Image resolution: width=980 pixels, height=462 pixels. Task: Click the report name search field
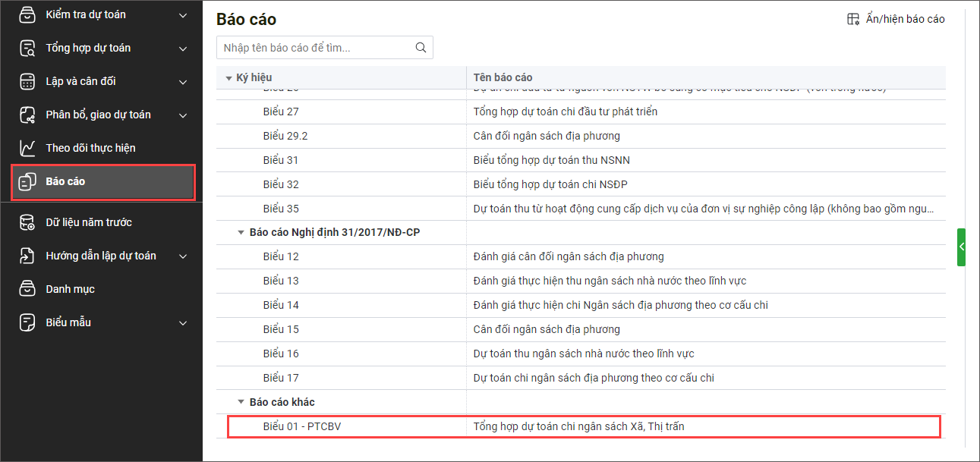[315, 48]
